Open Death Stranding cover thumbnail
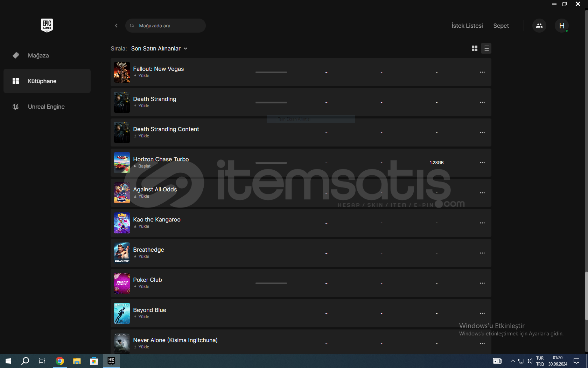Viewport: 588px width, 368px height. click(122, 102)
